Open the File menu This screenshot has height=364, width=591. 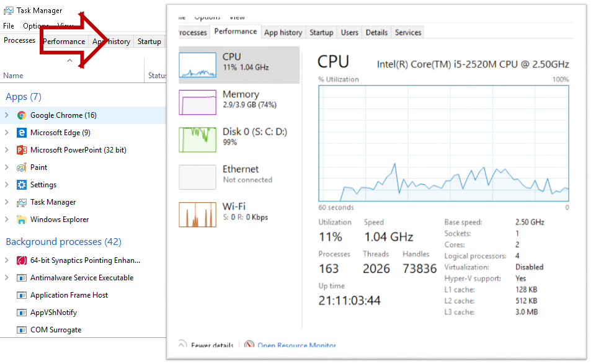9,26
